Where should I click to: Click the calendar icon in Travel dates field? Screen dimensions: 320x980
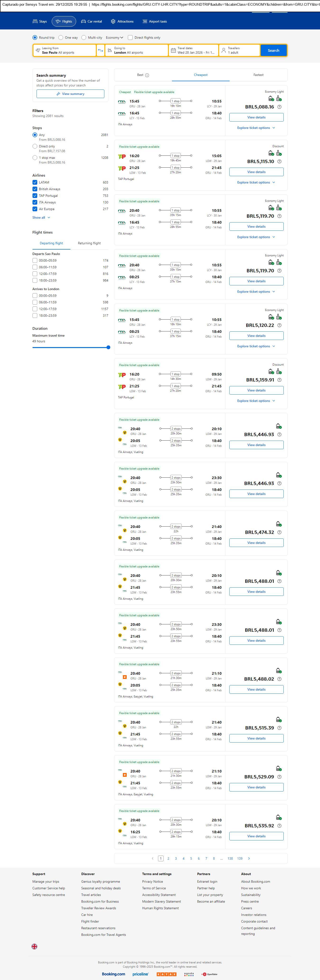[173, 50]
